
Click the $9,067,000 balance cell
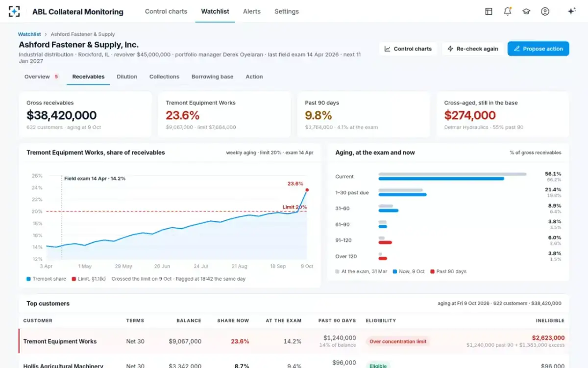pyautogui.click(x=185, y=342)
